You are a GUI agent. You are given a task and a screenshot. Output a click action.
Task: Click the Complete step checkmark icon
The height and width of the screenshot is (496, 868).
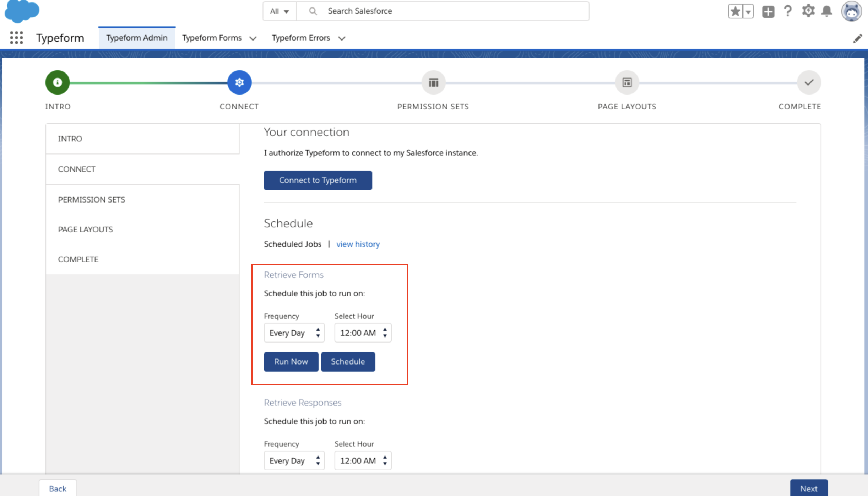click(809, 82)
